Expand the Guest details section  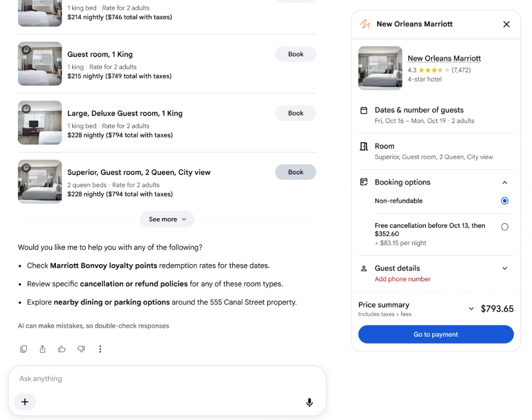point(505,269)
